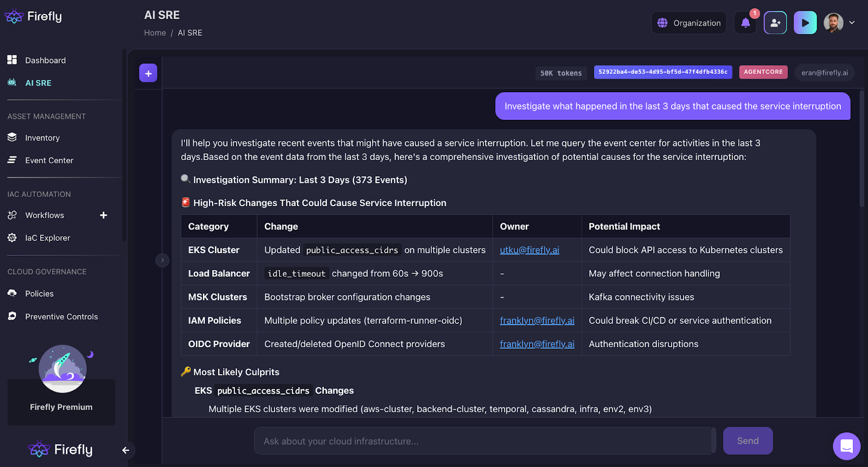Viewport: 868px width, 467px height.
Task: Click the Load Balancer category cell
Action: (219, 273)
